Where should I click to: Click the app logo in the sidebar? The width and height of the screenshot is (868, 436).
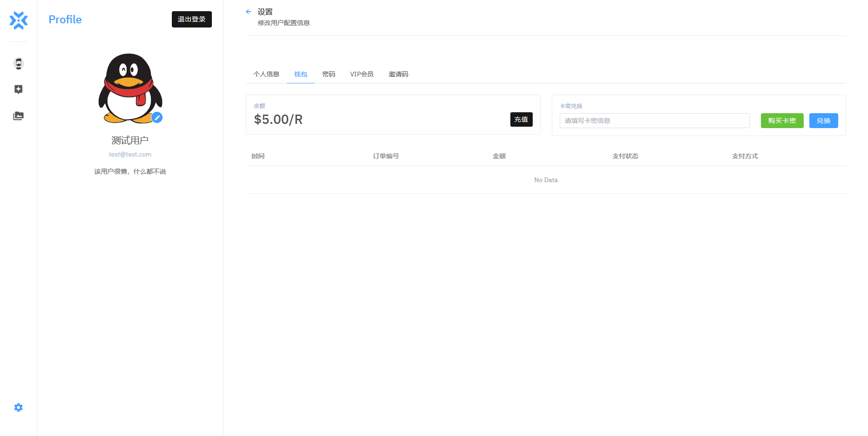pyautogui.click(x=19, y=20)
